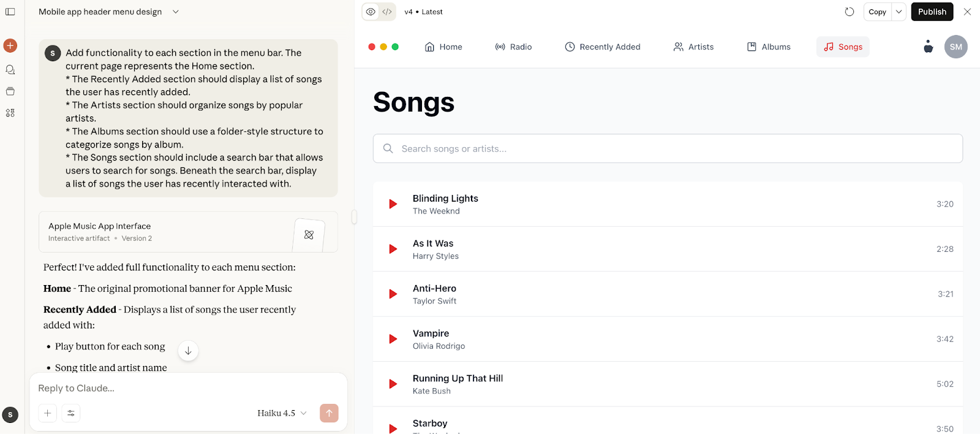Open the Copy options dropdown arrow
The height and width of the screenshot is (434, 980).
click(899, 12)
